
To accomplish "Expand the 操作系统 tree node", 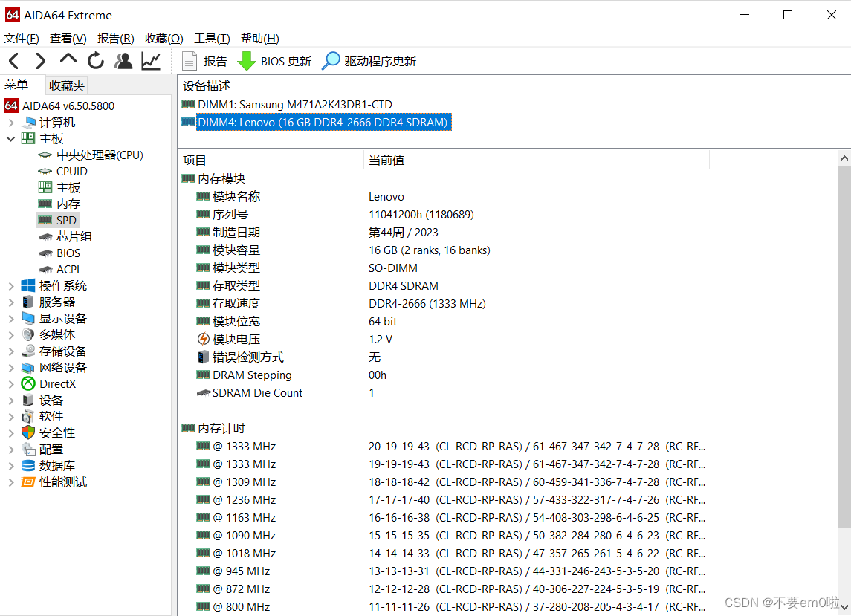I will click(x=11, y=286).
